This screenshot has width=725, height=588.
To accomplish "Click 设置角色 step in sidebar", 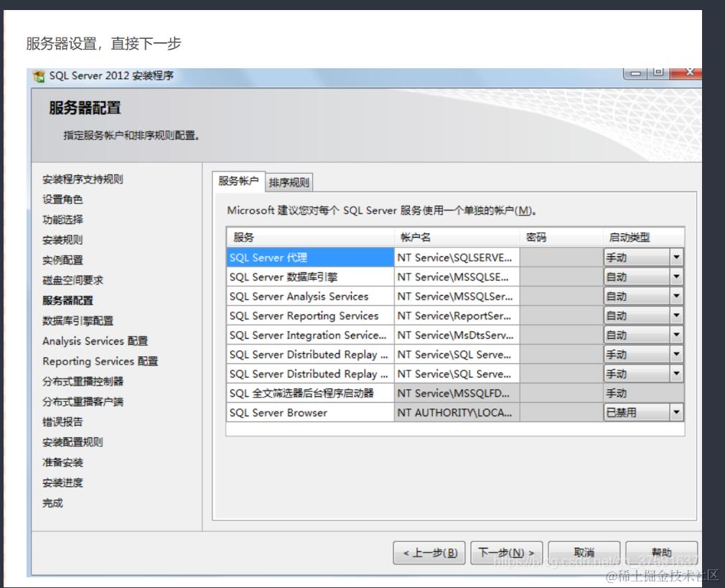I will point(62,200).
